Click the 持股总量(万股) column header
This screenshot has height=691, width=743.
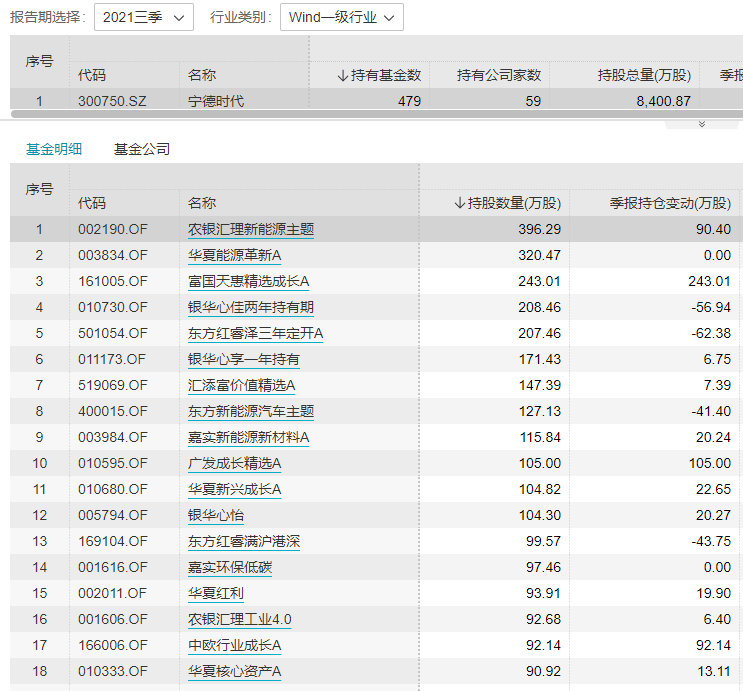[x=644, y=75]
